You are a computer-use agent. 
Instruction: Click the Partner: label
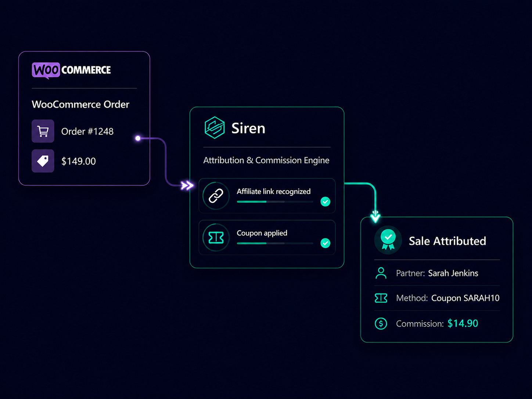point(410,273)
